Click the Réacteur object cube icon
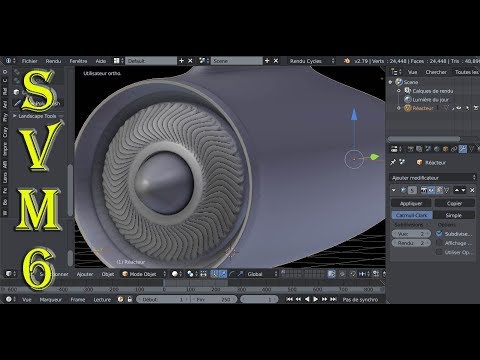 point(419,162)
